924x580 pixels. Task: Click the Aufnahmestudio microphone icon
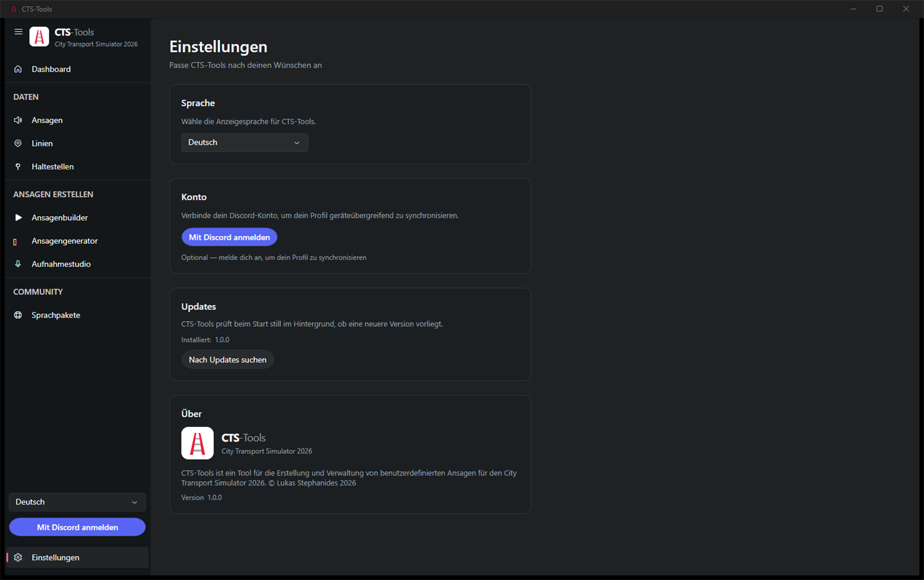[x=18, y=264]
